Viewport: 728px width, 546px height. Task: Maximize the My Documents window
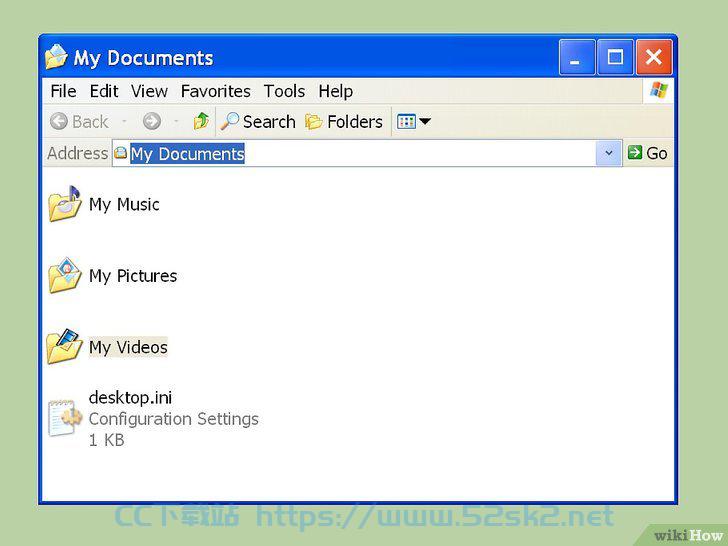(x=615, y=58)
